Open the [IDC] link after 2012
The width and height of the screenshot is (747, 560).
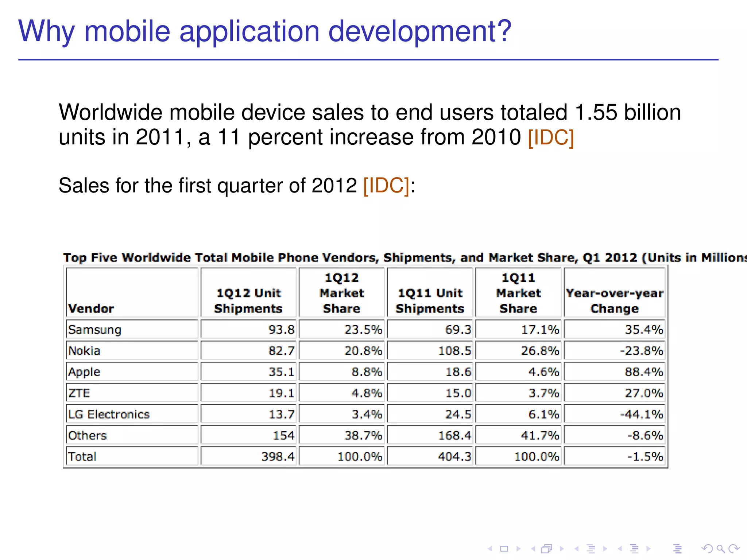[x=386, y=186]
